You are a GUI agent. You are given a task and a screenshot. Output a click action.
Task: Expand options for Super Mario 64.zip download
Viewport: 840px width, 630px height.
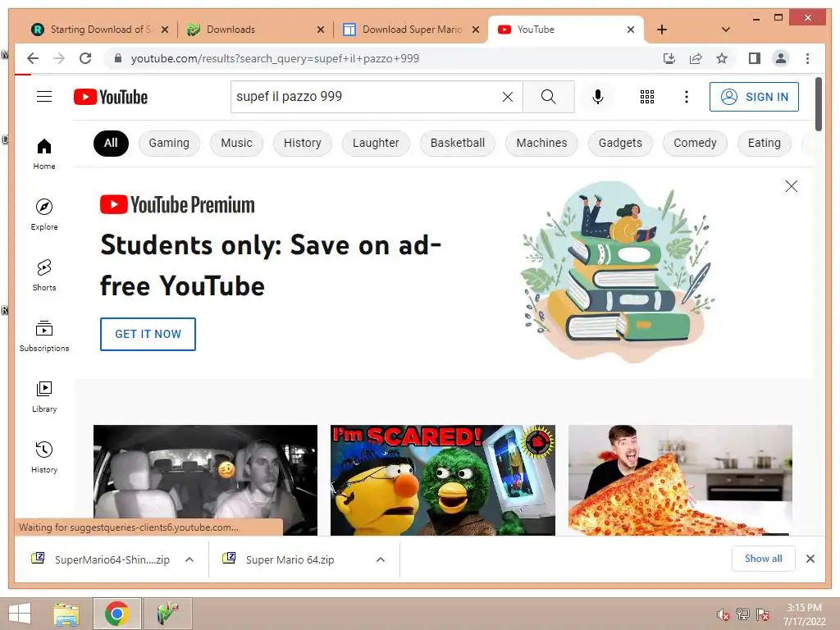[x=381, y=559]
